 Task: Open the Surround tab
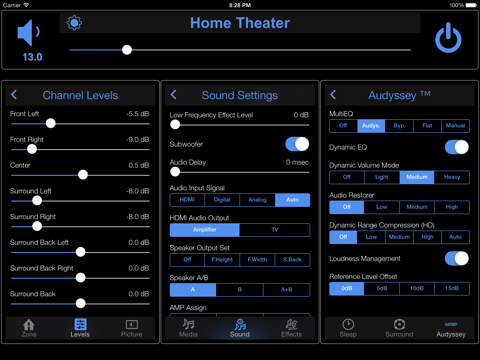coord(399,328)
